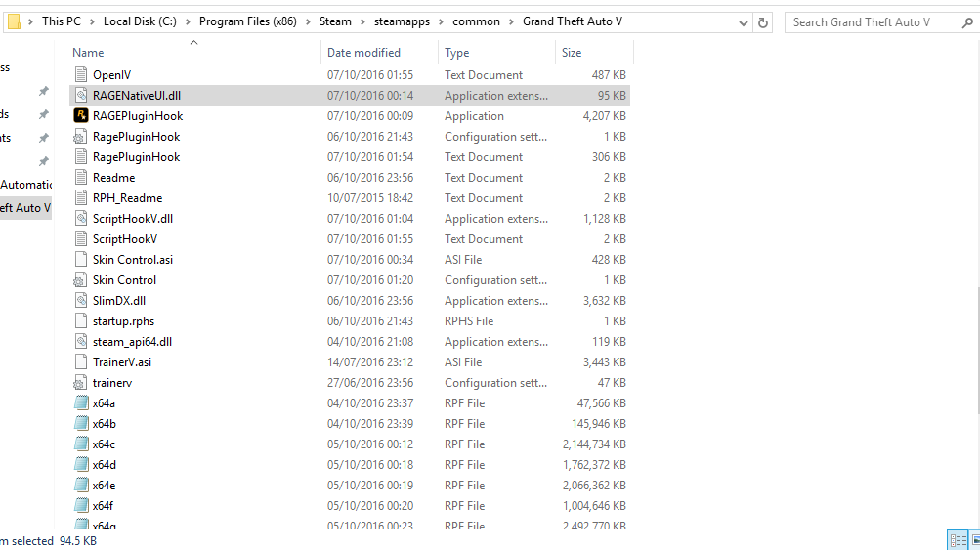Click date 10/07/2015 18:42 of RPH_Readme

click(370, 198)
